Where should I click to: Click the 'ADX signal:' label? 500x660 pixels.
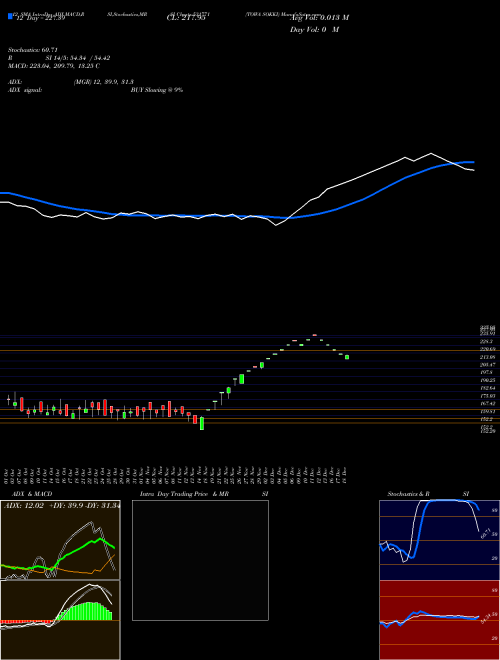25,90
